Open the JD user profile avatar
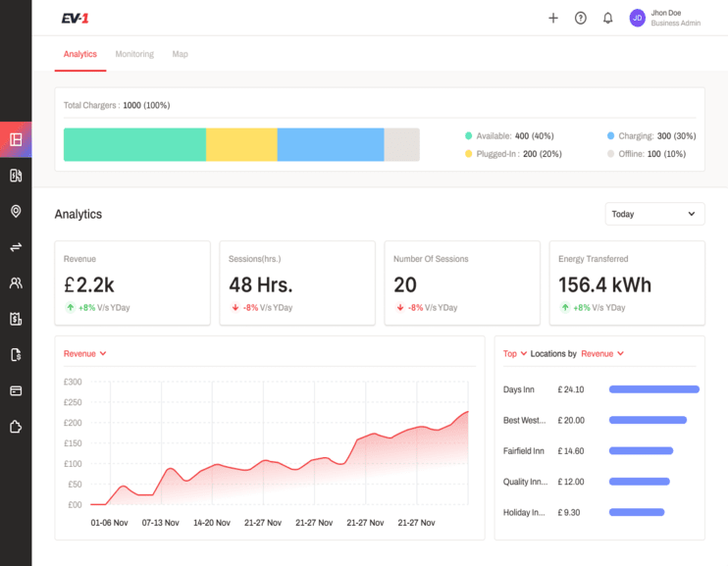Screen dimensions: 728x566 click(638, 18)
